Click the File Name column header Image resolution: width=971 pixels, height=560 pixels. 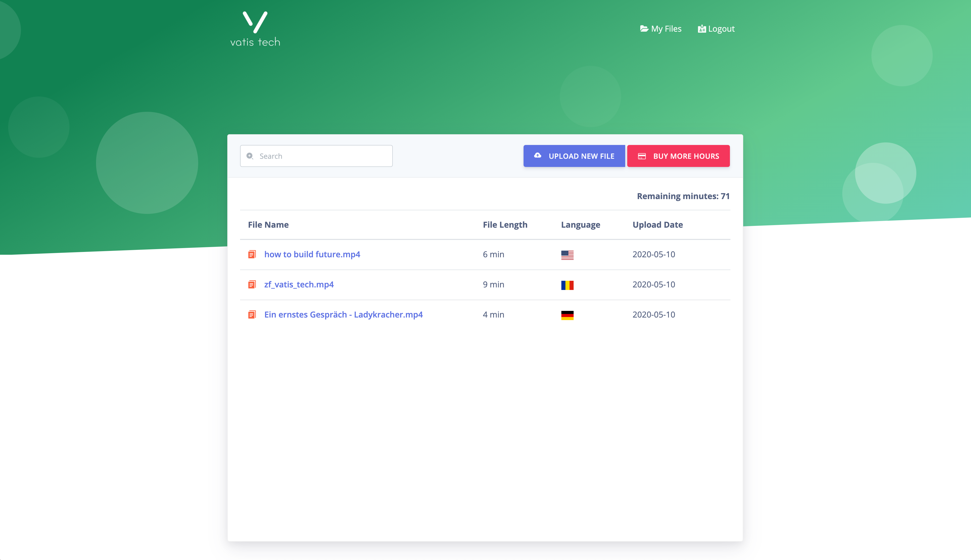pos(268,225)
